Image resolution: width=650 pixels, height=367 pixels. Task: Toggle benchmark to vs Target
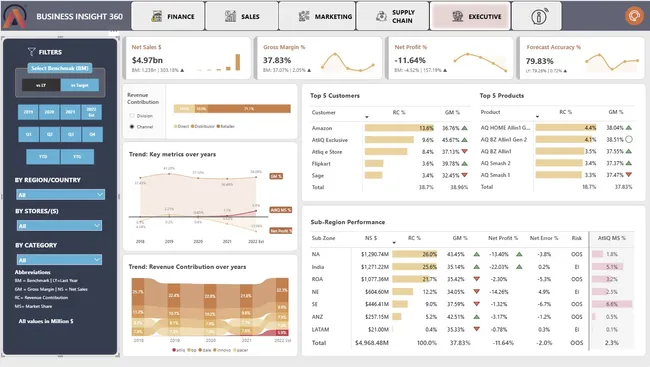tap(80, 85)
